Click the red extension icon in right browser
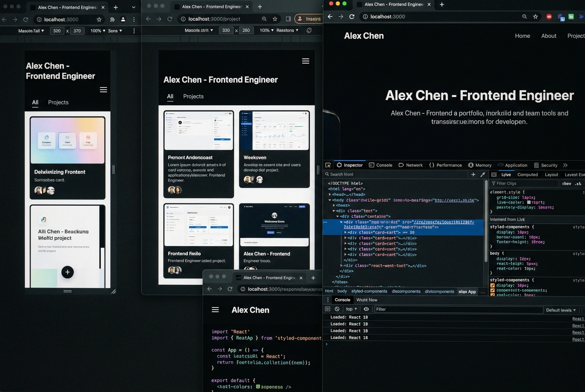 click(x=549, y=16)
